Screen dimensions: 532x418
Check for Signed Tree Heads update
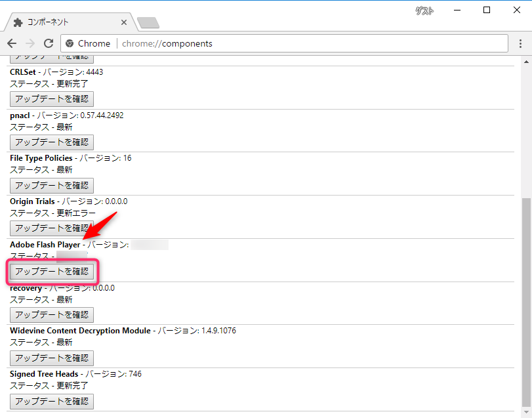52,401
